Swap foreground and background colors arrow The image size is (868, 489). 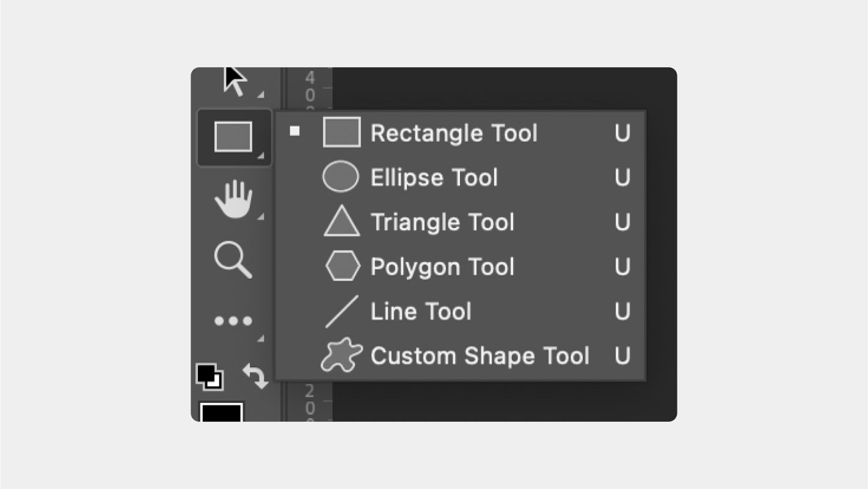coord(255,376)
